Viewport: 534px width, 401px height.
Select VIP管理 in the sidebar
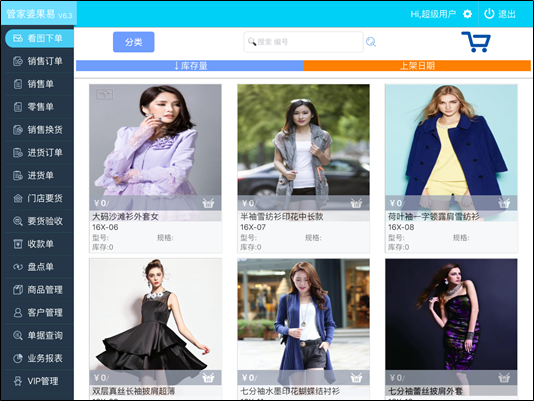pos(40,381)
